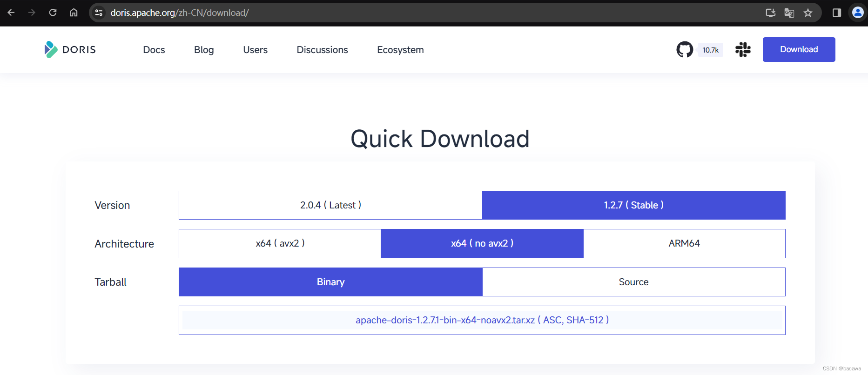Bookmark this page with the star icon
This screenshot has height=375, width=868.
(808, 13)
